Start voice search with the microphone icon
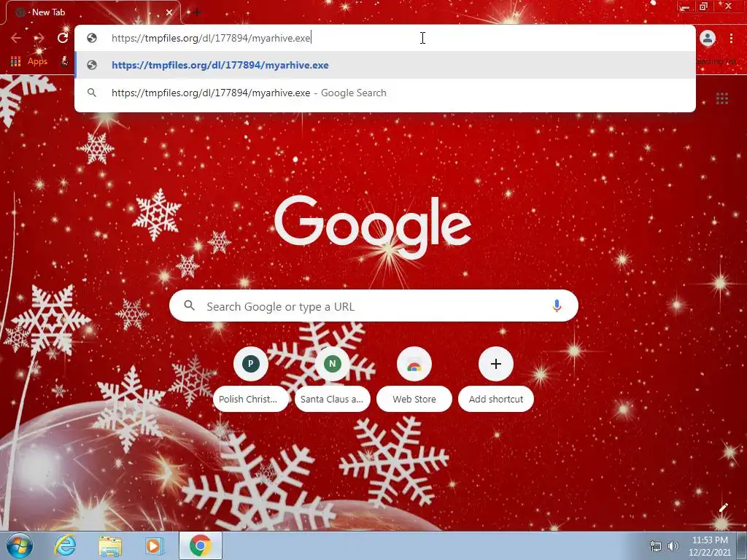Image resolution: width=747 pixels, height=560 pixels. 557,306
